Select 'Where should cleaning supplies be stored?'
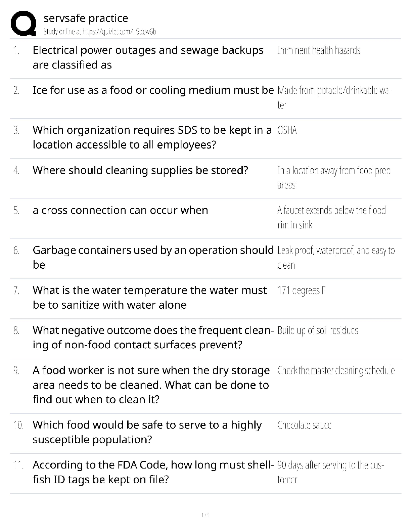Viewport: 411px width, 532px height. 140,170
